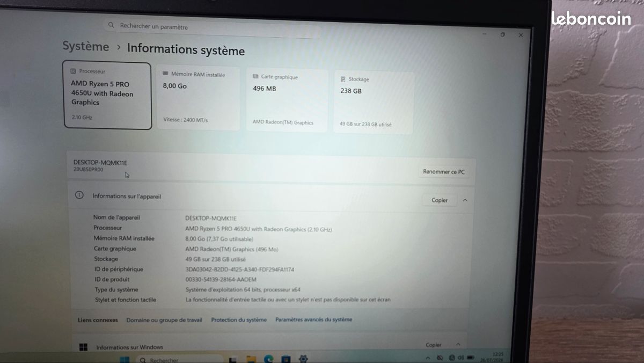Screen dimensions: 644x363
Task: Open the Start menu from taskbar
Action: [x=124, y=359]
